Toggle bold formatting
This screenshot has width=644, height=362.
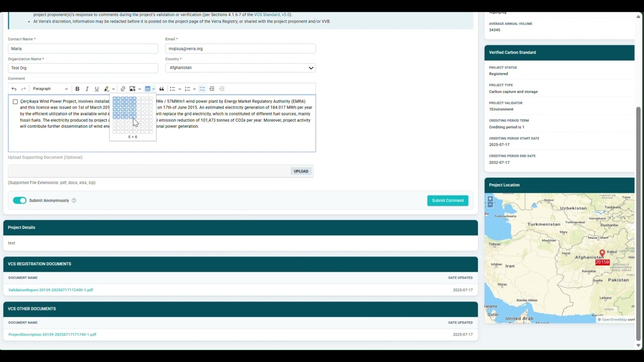point(77,89)
